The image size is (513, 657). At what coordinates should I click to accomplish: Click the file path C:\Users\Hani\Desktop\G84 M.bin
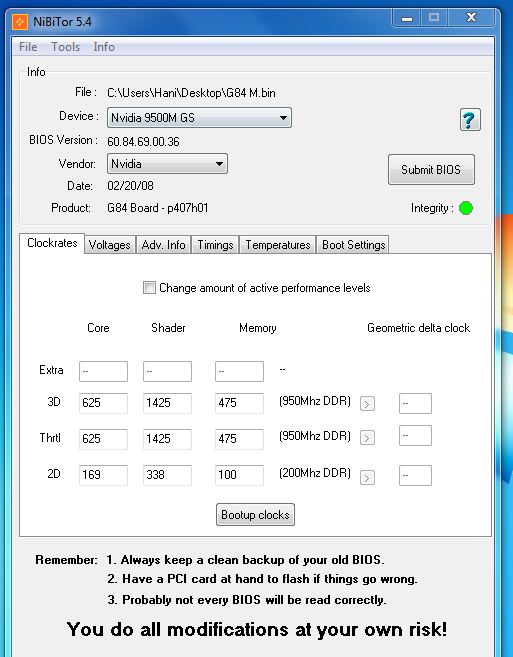tap(192, 93)
